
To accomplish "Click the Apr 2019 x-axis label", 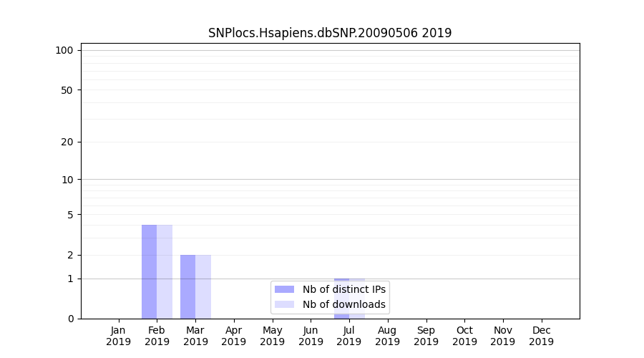I will click(234, 336).
